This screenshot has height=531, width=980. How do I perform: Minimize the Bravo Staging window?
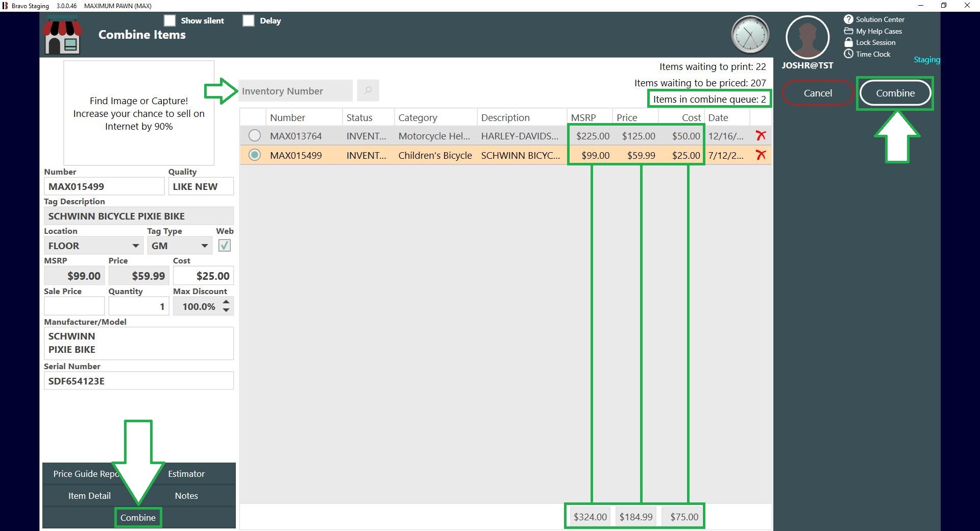921,6
